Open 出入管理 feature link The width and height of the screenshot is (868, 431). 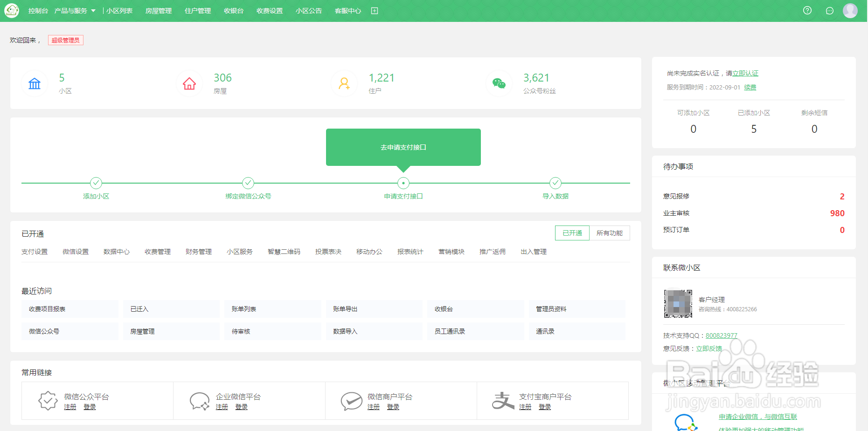[x=534, y=252]
